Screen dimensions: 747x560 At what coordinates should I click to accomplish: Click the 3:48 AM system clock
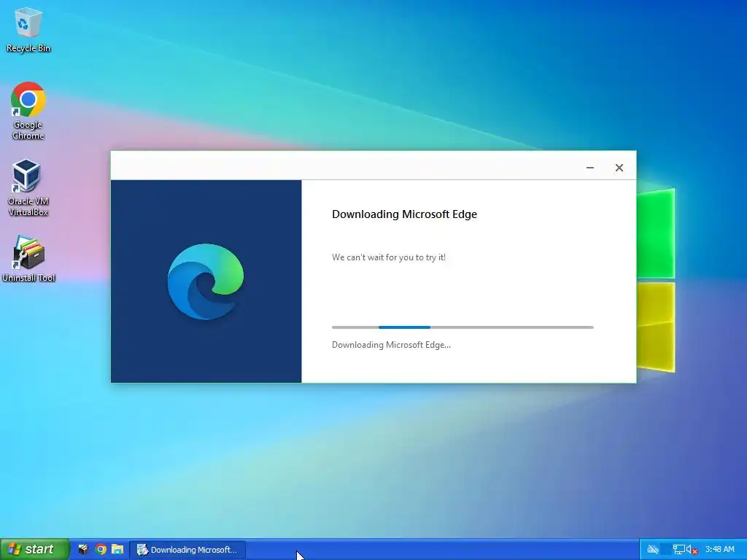click(x=720, y=550)
